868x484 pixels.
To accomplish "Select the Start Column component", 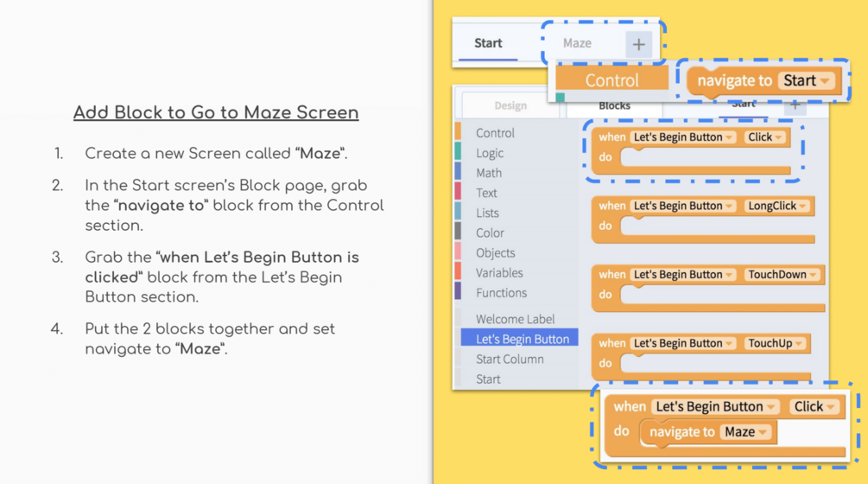I will point(510,359).
